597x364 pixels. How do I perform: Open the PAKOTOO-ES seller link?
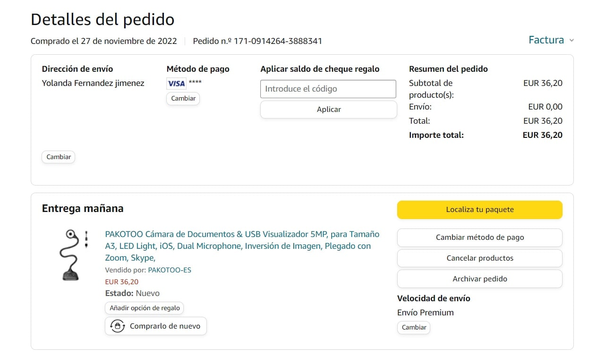tap(170, 270)
